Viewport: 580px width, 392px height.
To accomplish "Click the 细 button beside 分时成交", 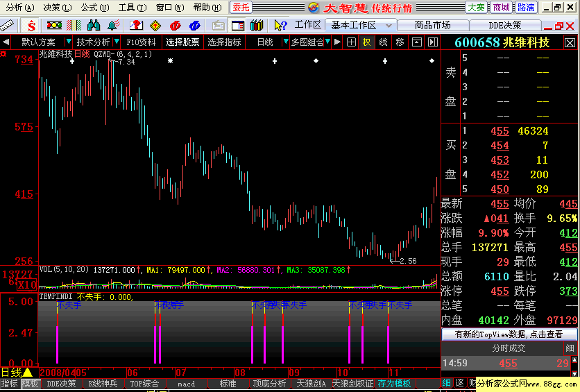I will point(570,348).
